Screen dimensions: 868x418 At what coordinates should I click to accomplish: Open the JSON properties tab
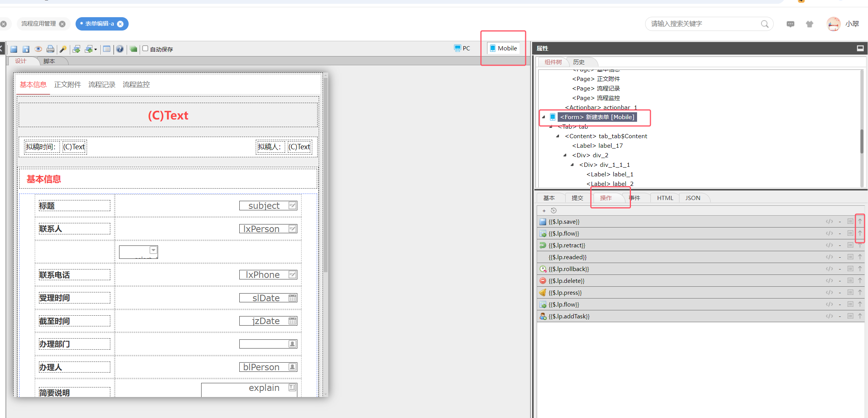(692, 198)
